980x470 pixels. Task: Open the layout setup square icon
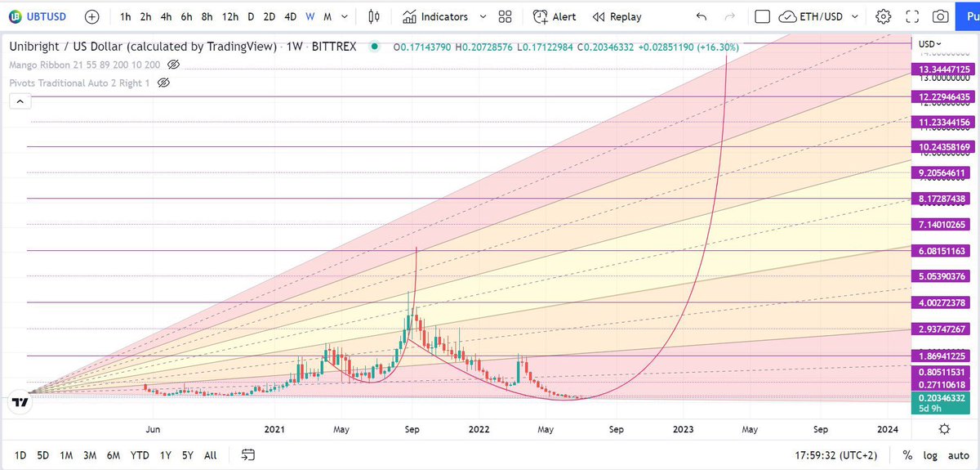pos(763,16)
